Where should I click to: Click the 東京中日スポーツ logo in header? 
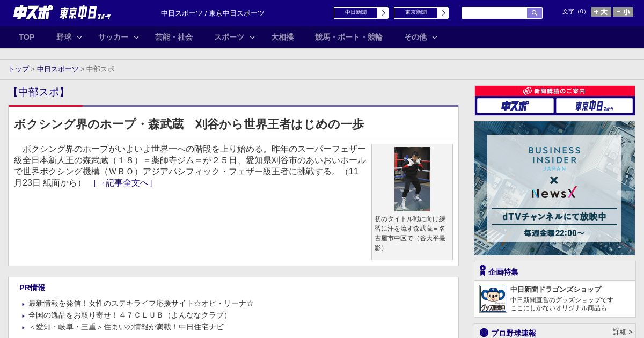pos(85,13)
